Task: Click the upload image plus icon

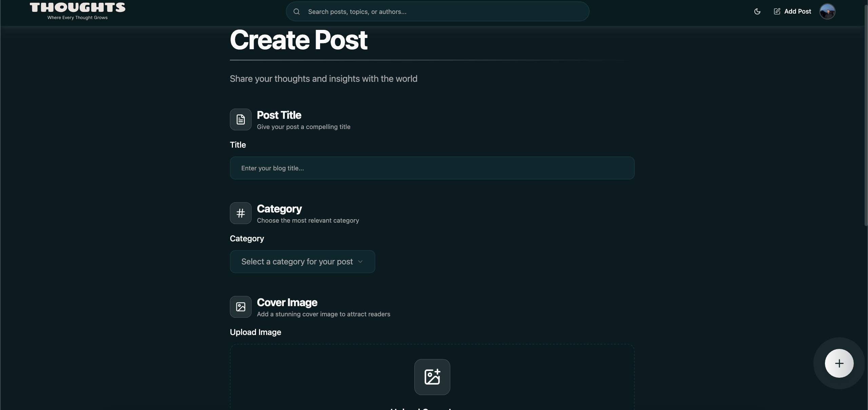Action: tap(432, 377)
